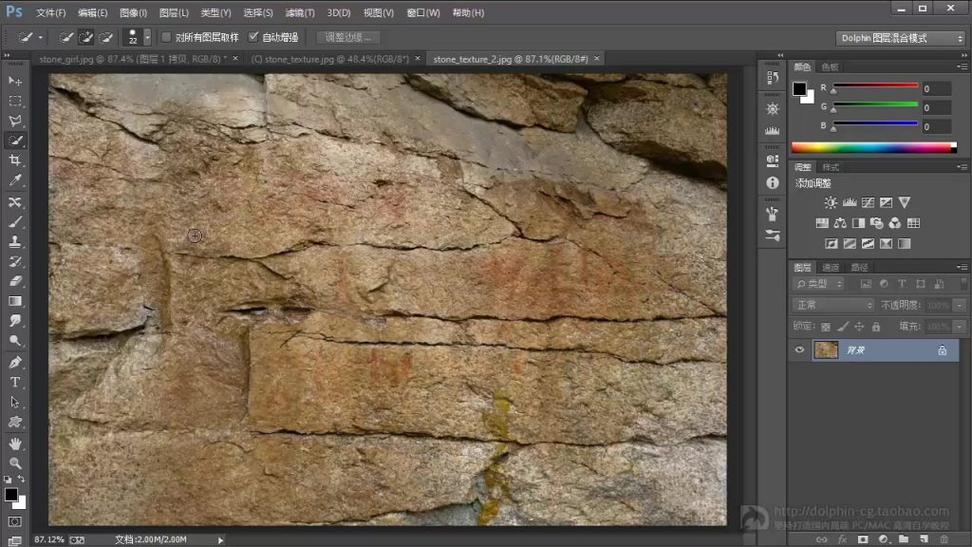Select the Rectangular Marquee tool
The width and height of the screenshot is (972, 547).
click(15, 101)
